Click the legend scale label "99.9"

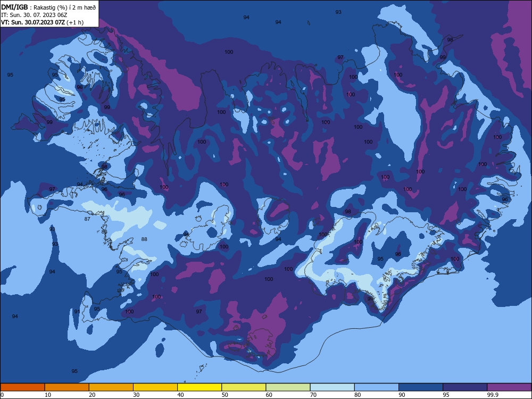tap(493, 395)
